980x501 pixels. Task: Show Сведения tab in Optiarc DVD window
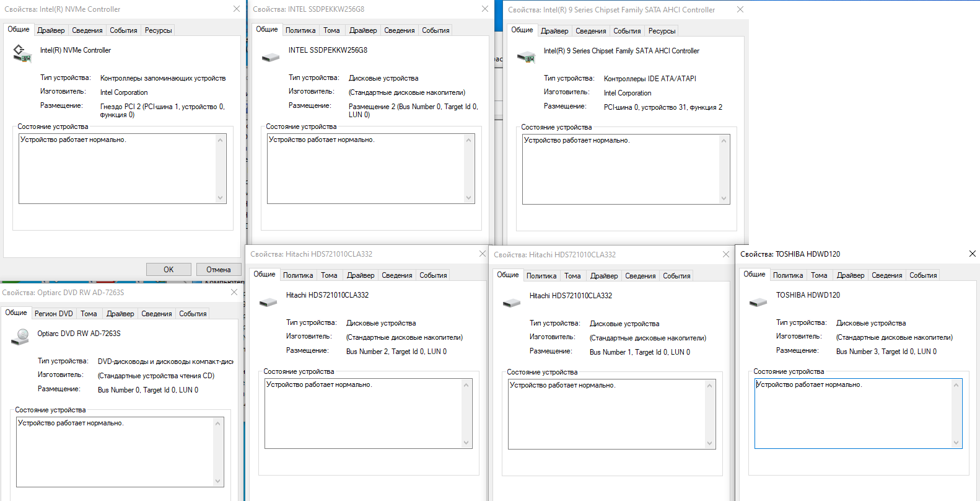click(x=157, y=314)
